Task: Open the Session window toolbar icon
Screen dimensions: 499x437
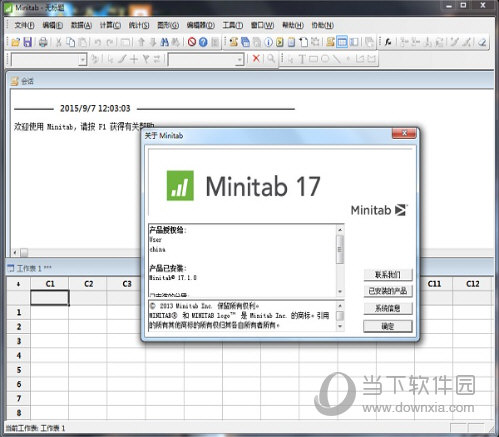Action: (330, 42)
